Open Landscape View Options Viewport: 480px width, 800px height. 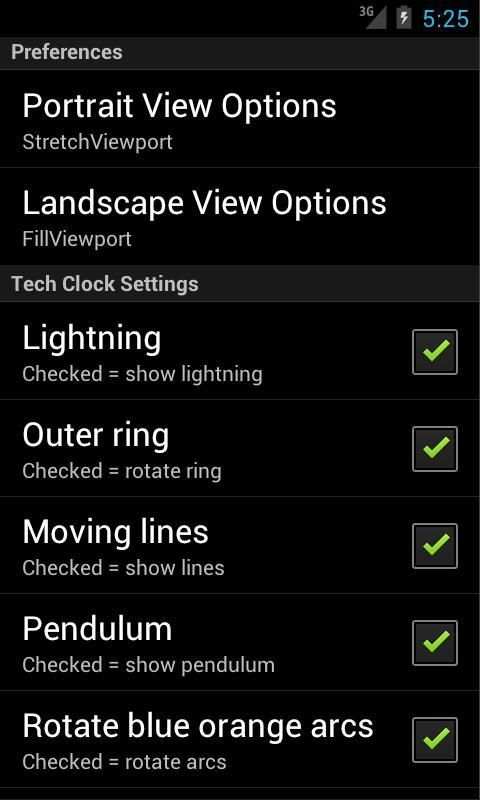[x=240, y=216]
